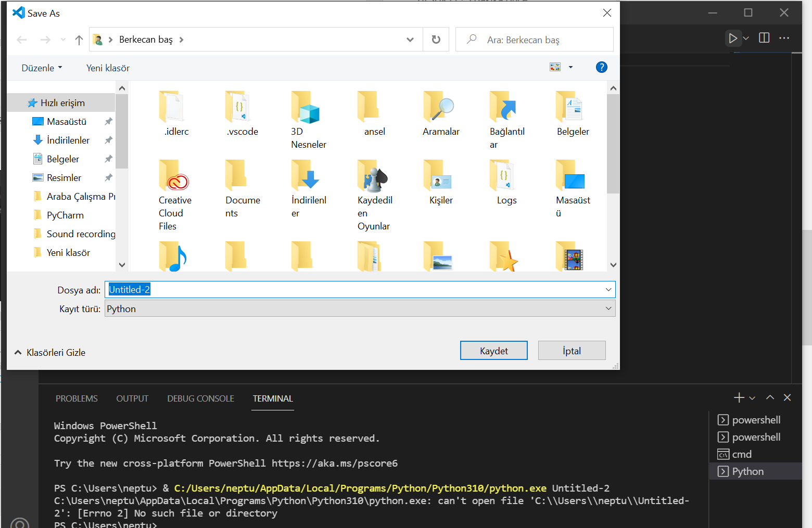Select Hızlı erişim in navigation pane
This screenshot has height=528, width=812.
(x=61, y=103)
